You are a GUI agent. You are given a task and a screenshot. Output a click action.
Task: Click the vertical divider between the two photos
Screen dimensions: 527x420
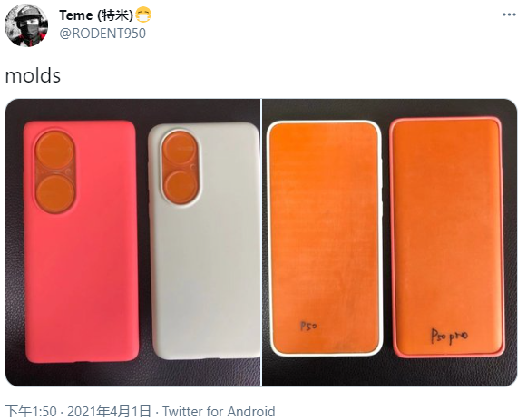[x=261, y=242]
